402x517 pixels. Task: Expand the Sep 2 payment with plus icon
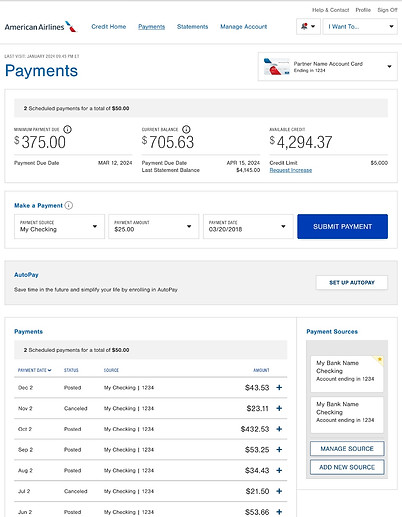coord(279,449)
